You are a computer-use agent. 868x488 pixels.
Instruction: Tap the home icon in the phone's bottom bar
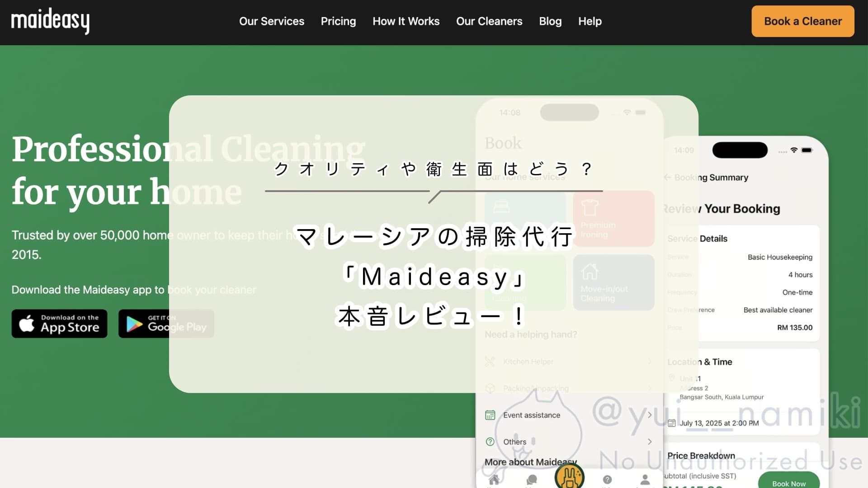tap(494, 479)
